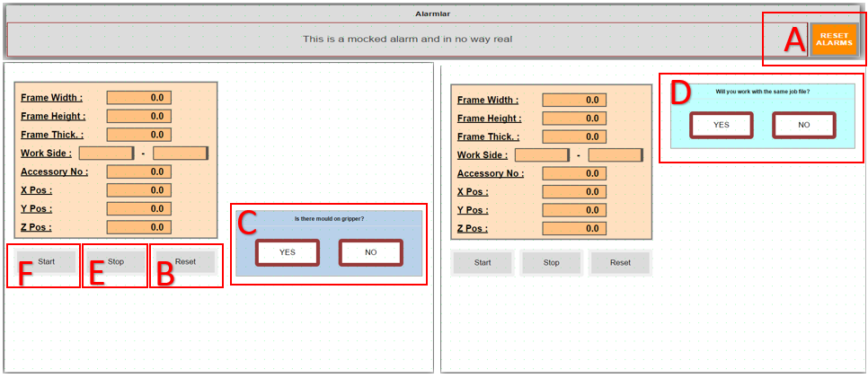Select X Pos field in right panel

[574, 192]
